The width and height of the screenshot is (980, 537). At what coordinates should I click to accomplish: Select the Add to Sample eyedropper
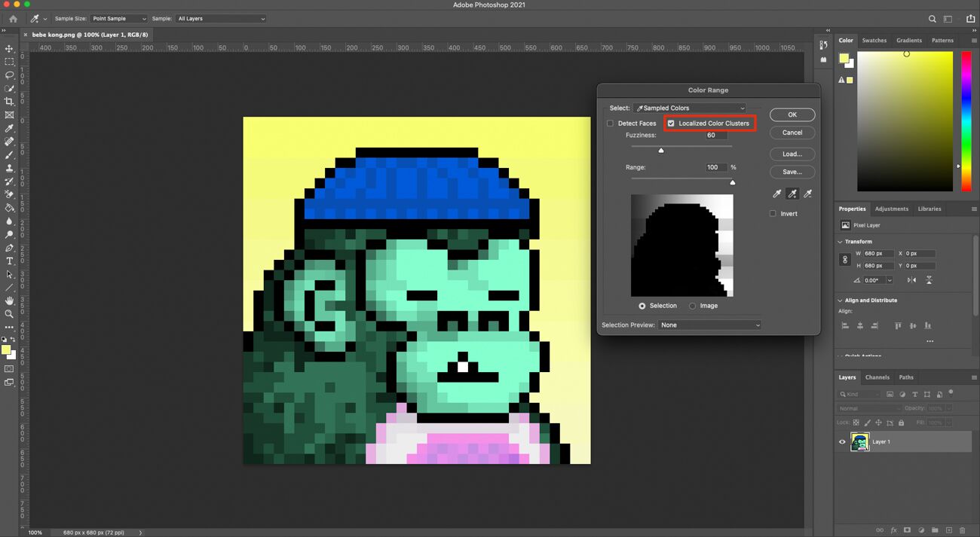pyautogui.click(x=792, y=194)
